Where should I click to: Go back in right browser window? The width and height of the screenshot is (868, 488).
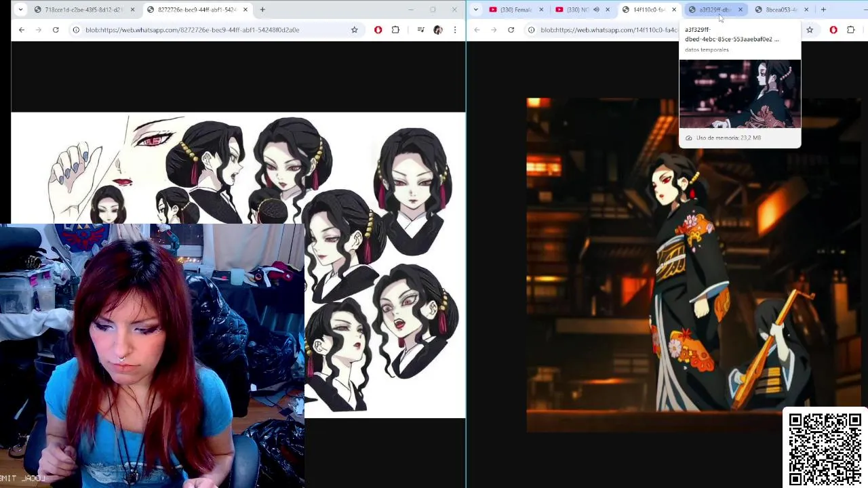(x=477, y=30)
